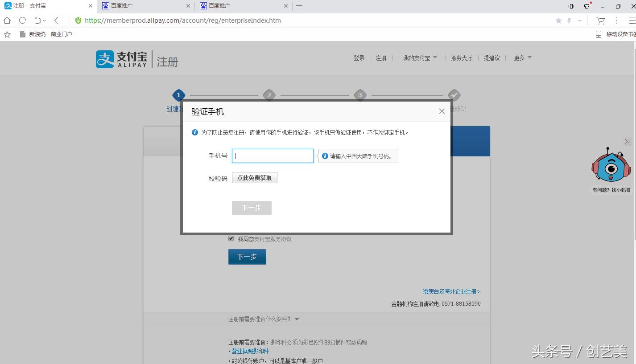This screenshot has height=364, width=636.
Task: Open the shopping cart icon in toolbar
Action: (600, 20)
